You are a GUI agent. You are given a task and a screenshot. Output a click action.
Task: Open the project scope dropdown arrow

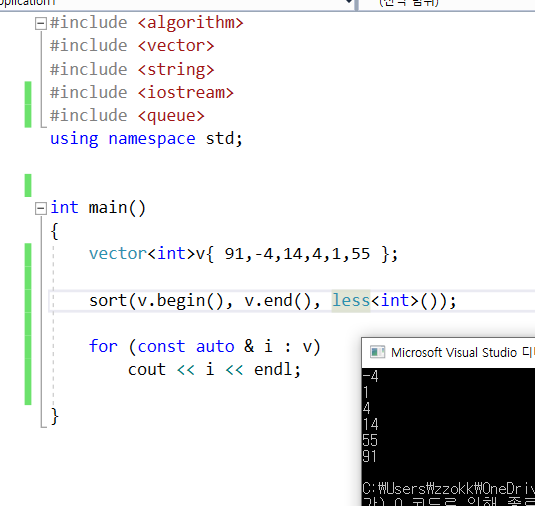[x=349, y=2]
